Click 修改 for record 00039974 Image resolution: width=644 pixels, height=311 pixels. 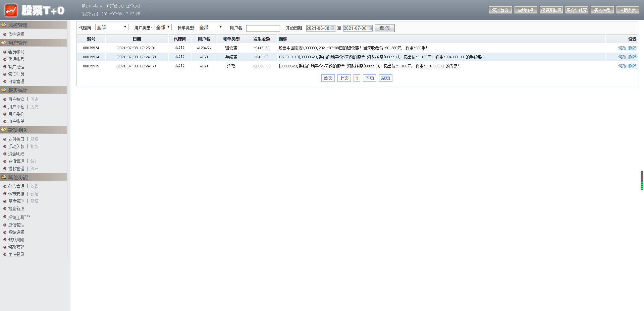pyautogui.click(x=622, y=48)
